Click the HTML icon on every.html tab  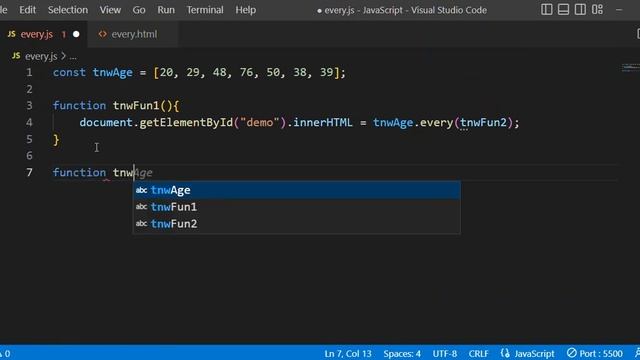click(102, 34)
